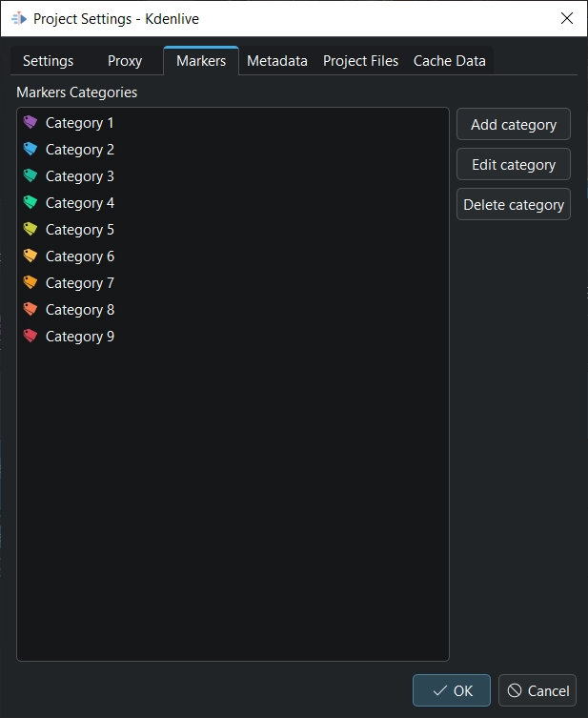The width and height of the screenshot is (588, 718).
Task: Click the blue tag icon for Category 2
Action: click(30, 150)
